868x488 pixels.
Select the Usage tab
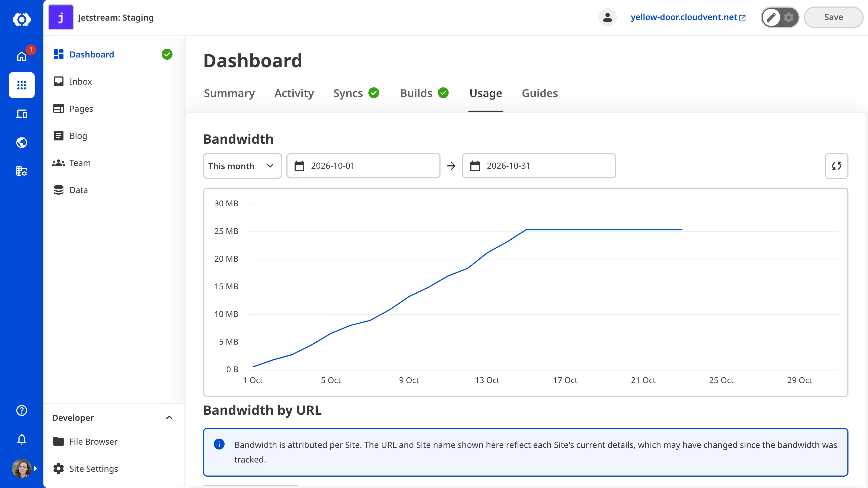(486, 93)
